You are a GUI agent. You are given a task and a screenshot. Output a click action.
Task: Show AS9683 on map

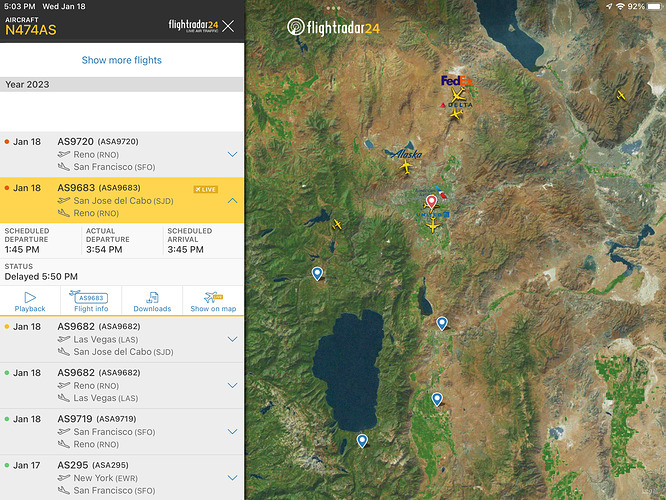click(x=213, y=301)
